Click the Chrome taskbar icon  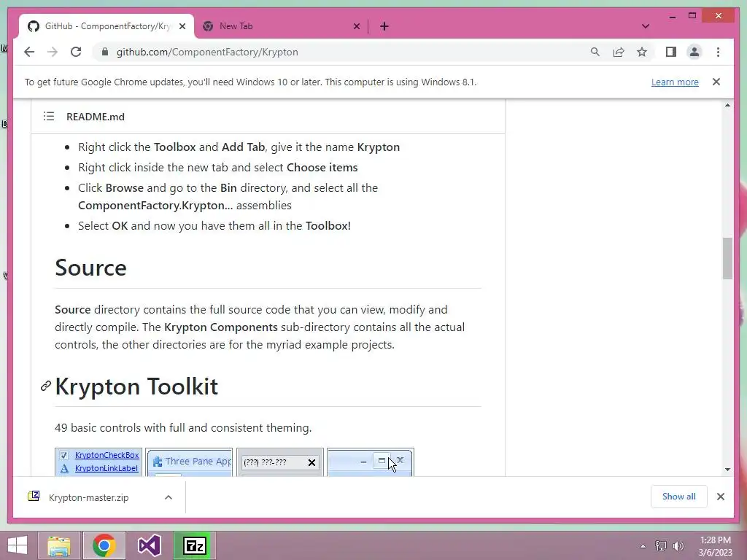click(104, 545)
